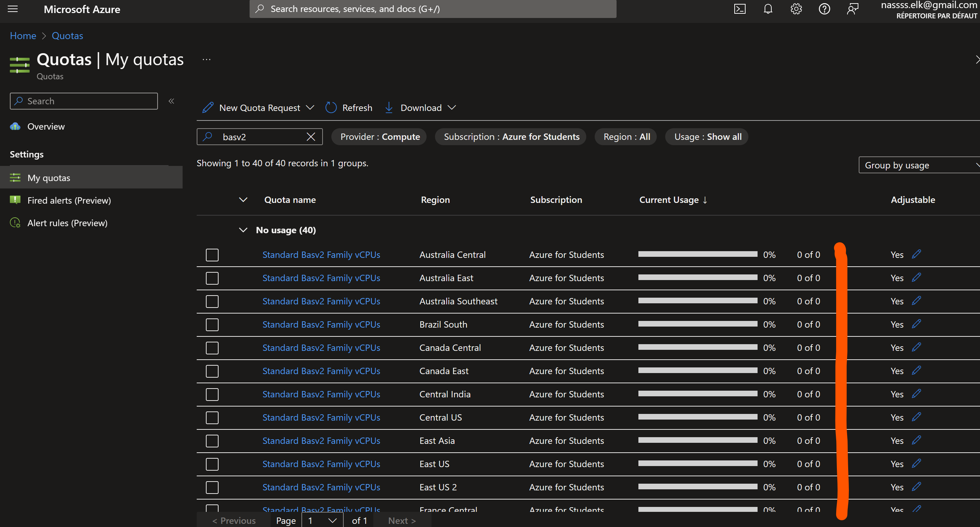Clear the basv2 search filter

coord(311,136)
